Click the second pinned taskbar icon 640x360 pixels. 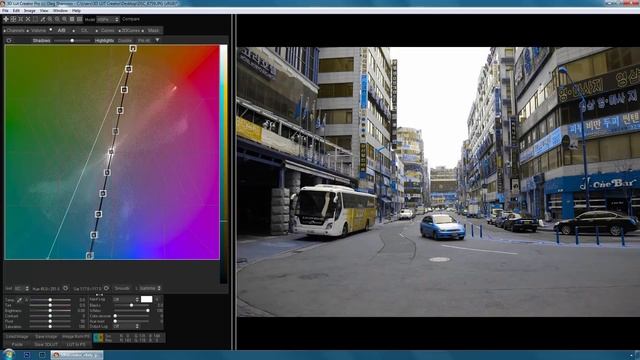42,355
